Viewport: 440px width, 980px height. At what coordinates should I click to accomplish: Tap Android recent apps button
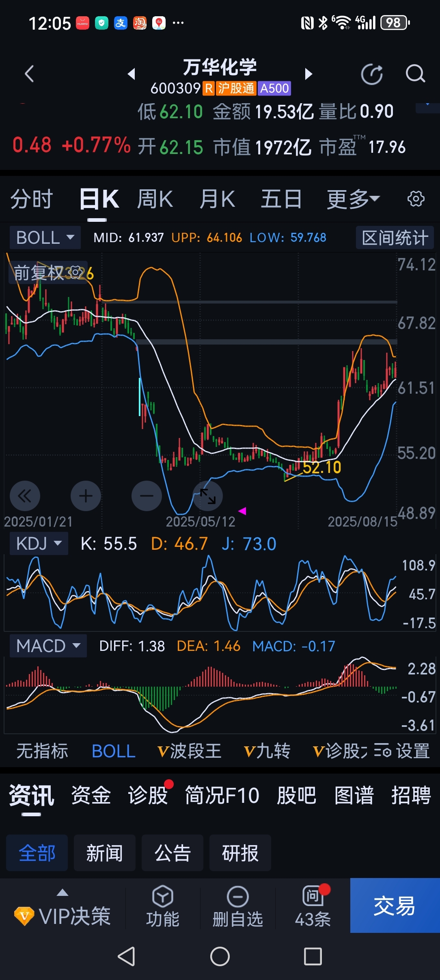click(313, 956)
